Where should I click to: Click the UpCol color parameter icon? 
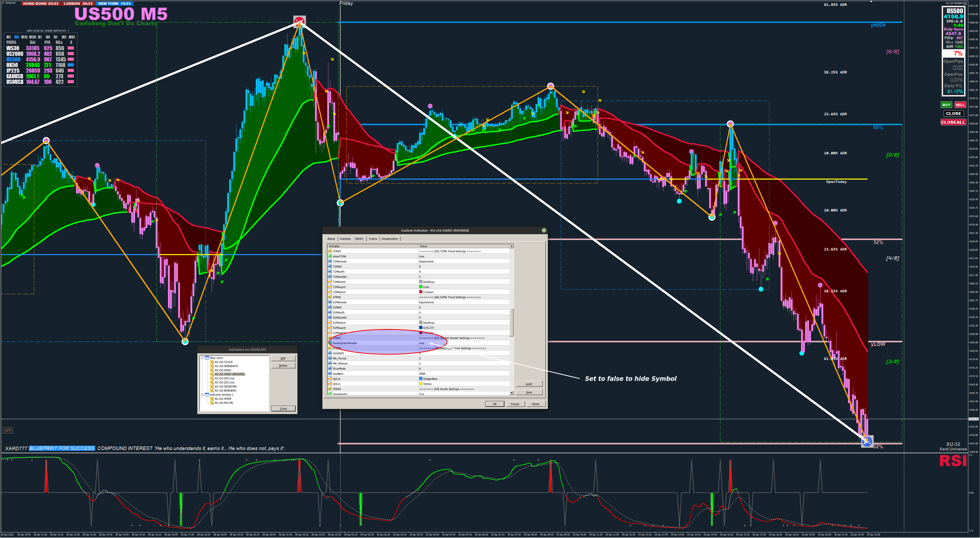[330, 379]
